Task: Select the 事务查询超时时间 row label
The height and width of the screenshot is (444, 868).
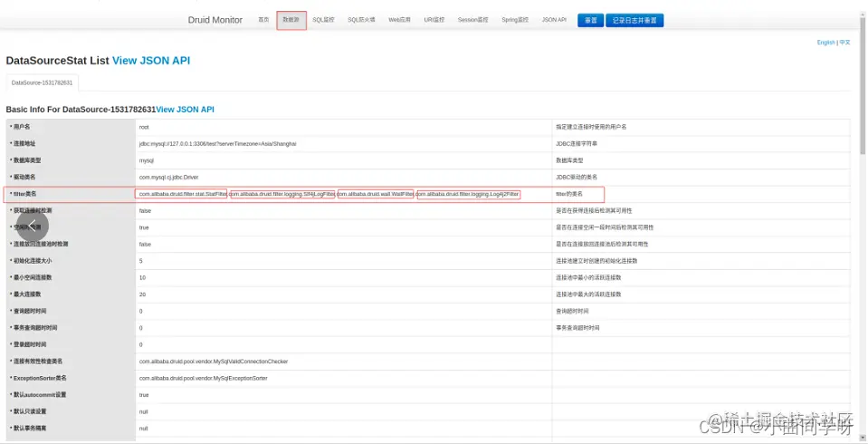Action: coord(35,328)
